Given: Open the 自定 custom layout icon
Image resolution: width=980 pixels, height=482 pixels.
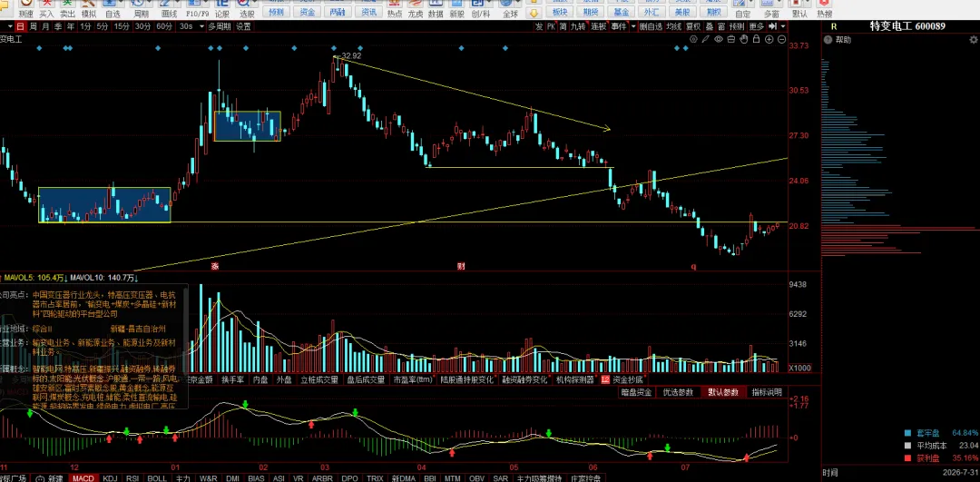Looking at the screenshot, I should click(742, 8).
